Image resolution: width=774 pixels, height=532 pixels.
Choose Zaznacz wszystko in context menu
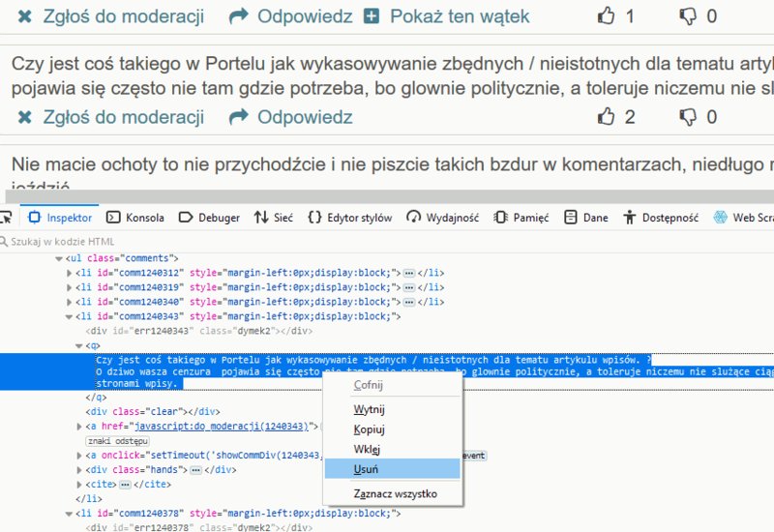coord(395,494)
